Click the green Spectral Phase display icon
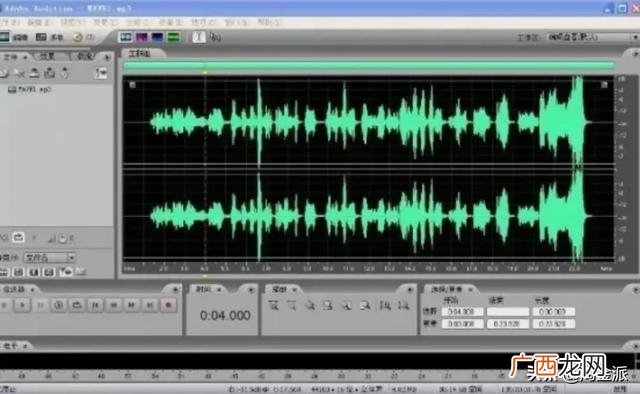The image size is (640, 394). [173, 37]
